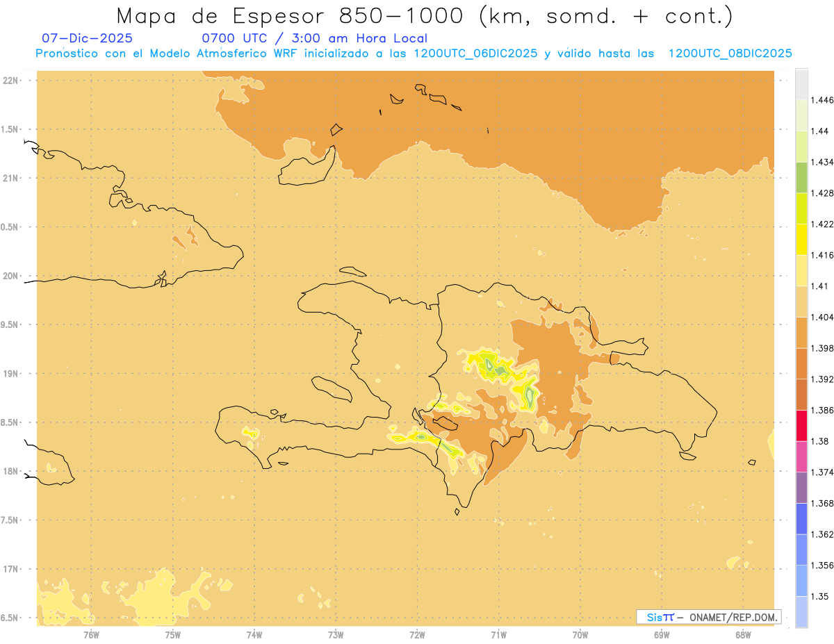
Task: Click the 76W longitude label
Action: coord(91,634)
